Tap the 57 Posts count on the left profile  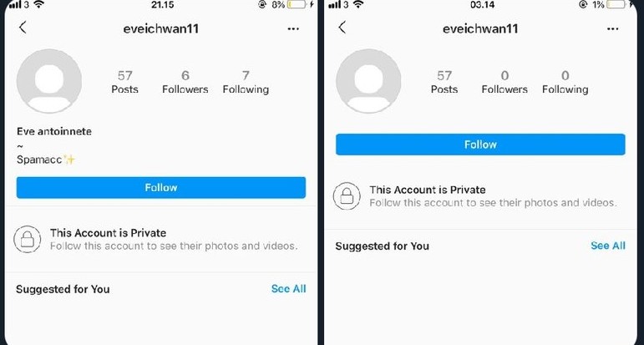coord(124,82)
